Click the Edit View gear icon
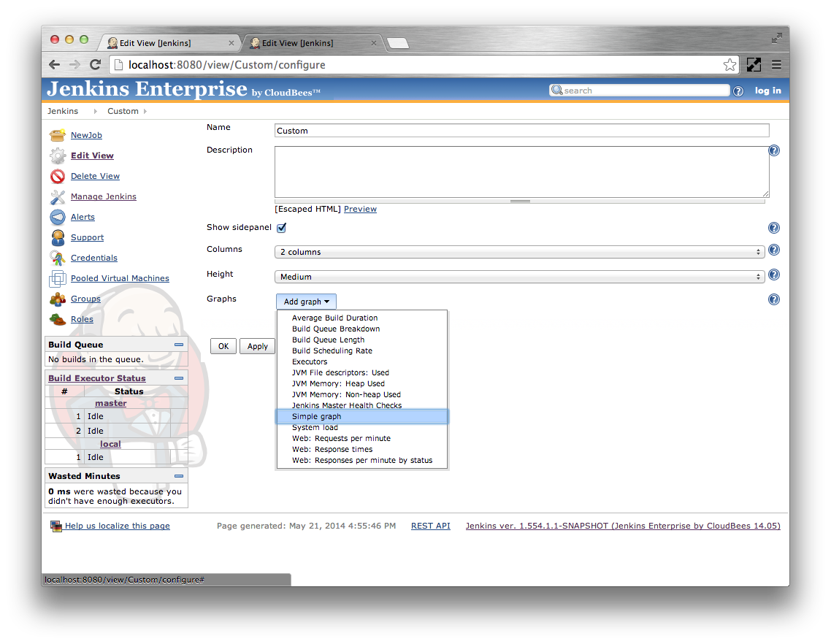The height and width of the screenshot is (644, 831). tap(57, 156)
